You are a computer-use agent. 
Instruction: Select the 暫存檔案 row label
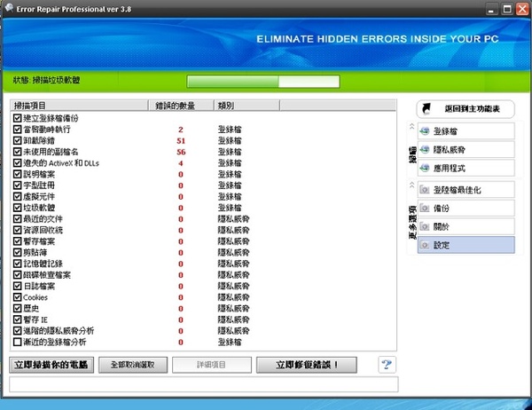pos(39,241)
